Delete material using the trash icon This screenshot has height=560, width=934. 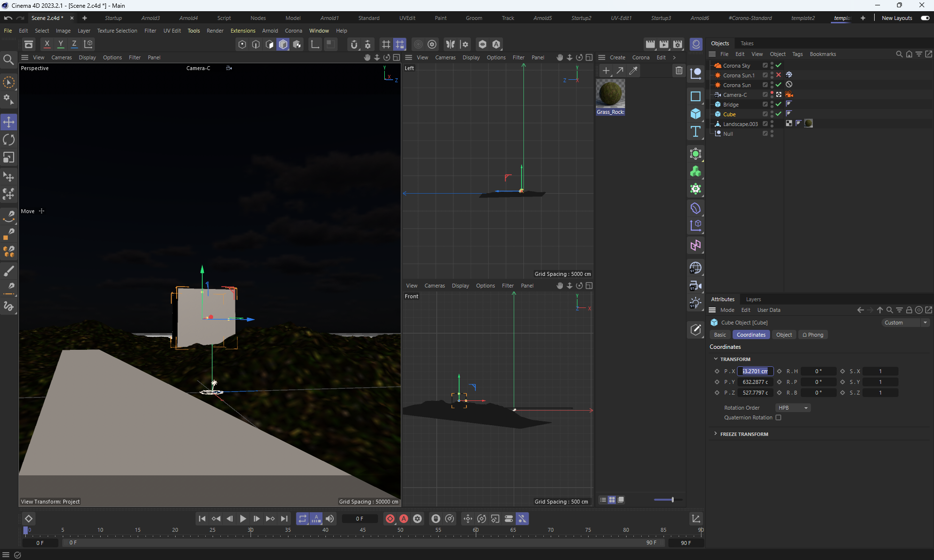click(x=679, y=71)
